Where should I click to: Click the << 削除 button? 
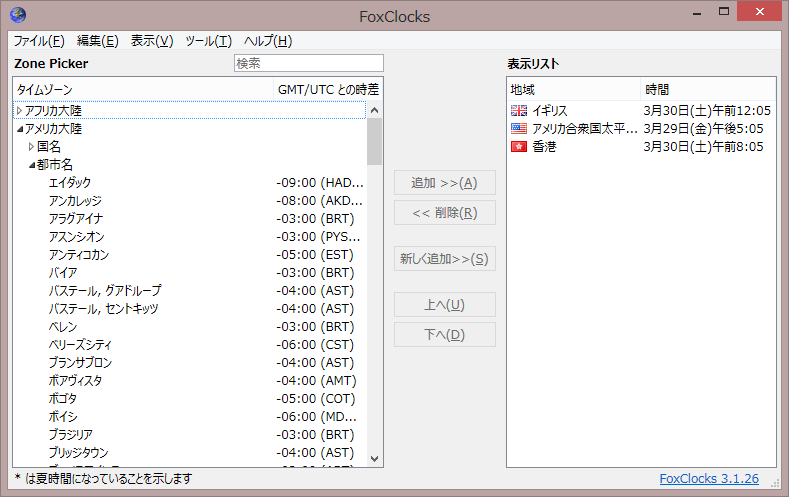click(x=444, y=213)
